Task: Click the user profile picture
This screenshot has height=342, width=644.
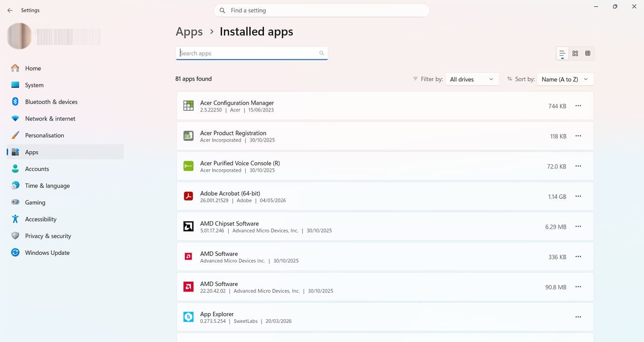Action: pyautogui.click(x=19, y=36)
